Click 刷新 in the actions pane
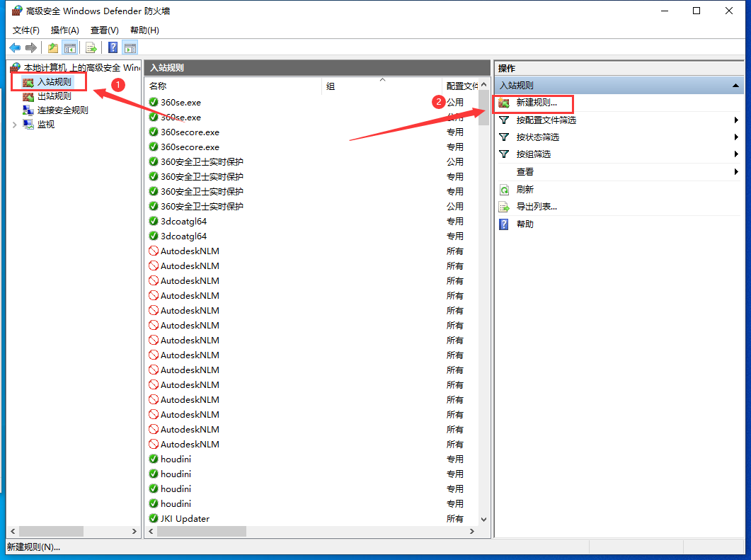This screenshot has height=560, width=751. point(525,190)
